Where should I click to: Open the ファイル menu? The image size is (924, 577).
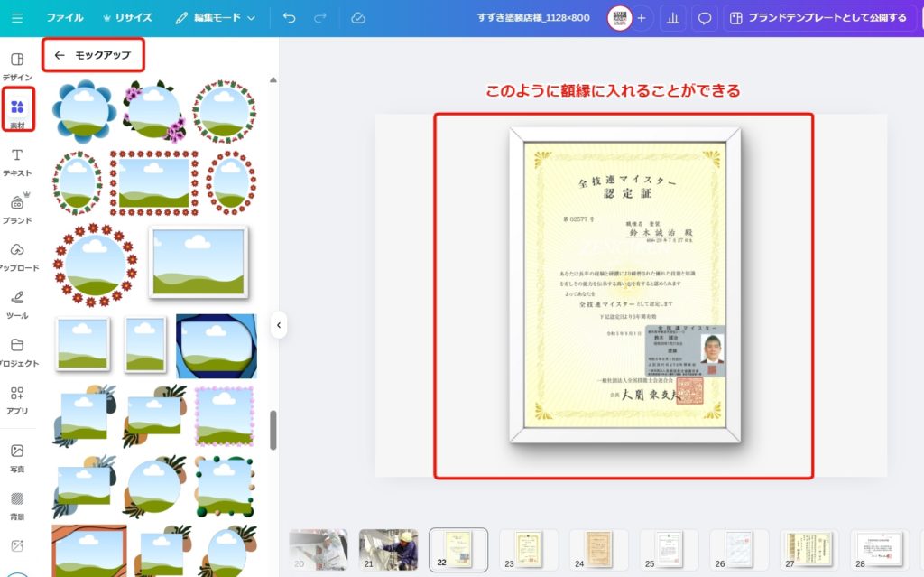64,18
